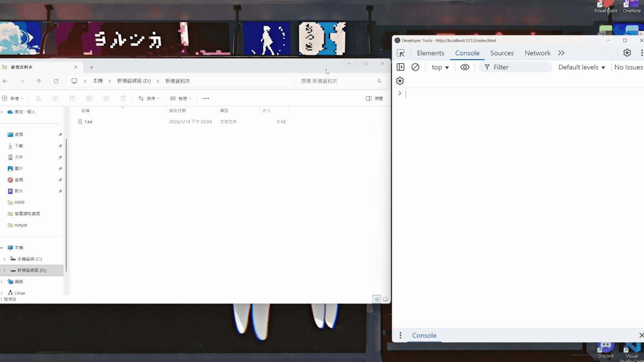Refresh the folder view in Explorer
This screenshot has height=362, width=644.
click(x=56, y=81)
